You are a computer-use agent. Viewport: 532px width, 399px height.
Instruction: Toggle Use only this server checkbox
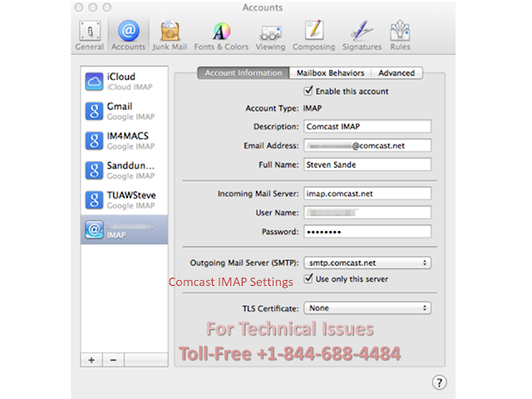click(308, 278)
